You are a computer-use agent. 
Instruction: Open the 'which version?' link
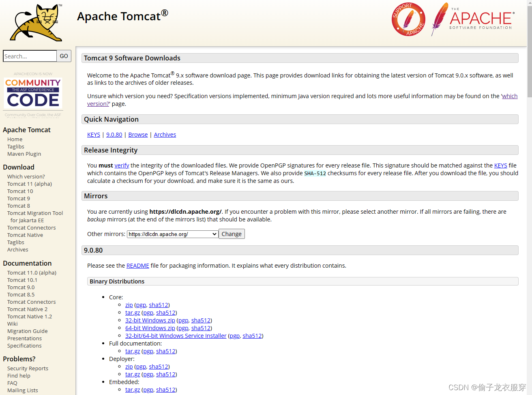point(510,96)
